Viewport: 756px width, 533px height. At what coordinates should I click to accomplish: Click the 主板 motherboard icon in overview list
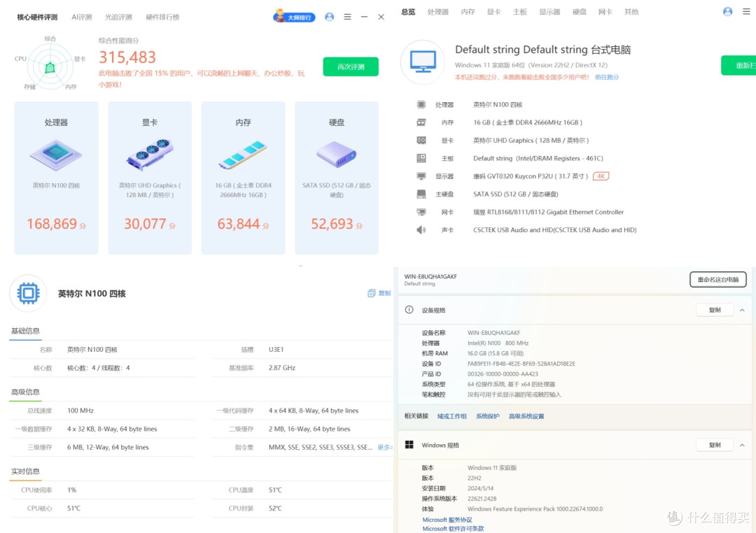pyautogui.click(x=421, y=158)
